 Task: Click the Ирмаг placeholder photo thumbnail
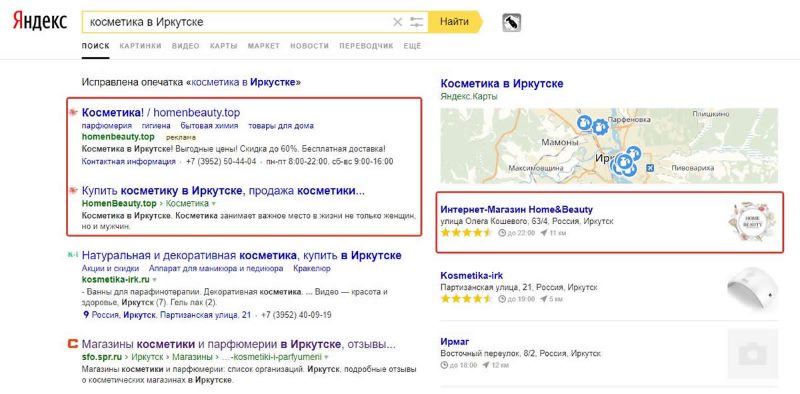(753, 354)
